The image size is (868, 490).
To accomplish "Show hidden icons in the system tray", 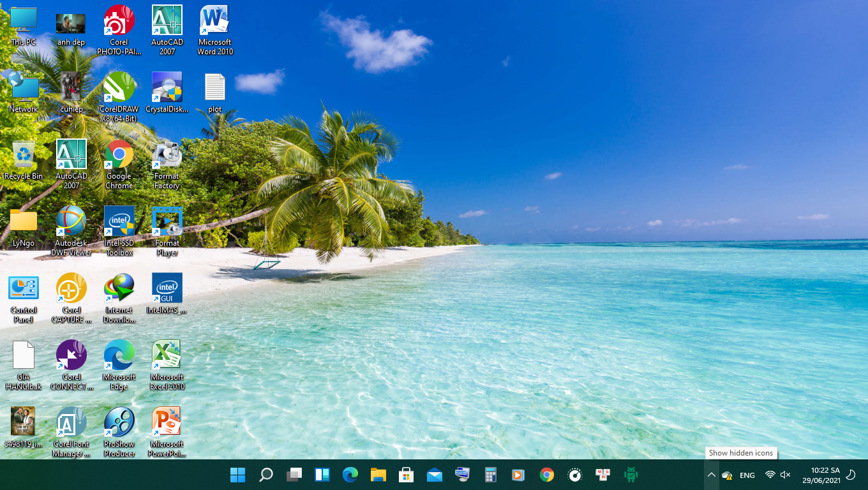I will 712,475.
